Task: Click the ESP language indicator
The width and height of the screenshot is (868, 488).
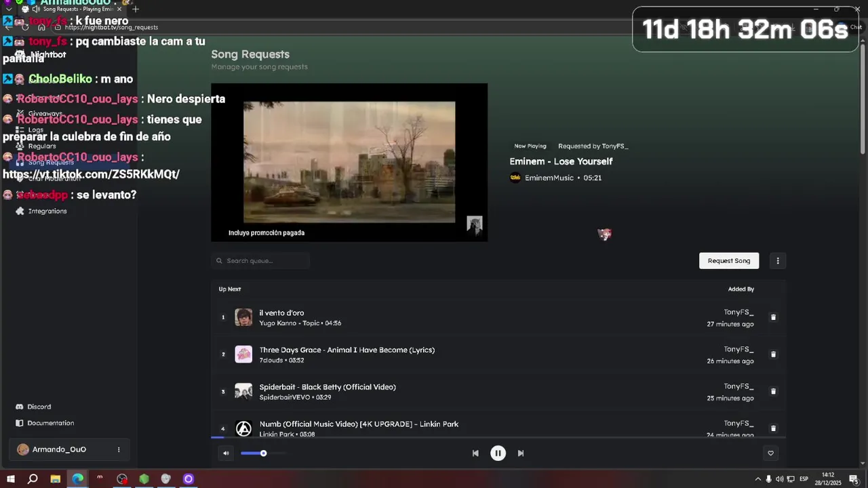Action: point(804,479)
